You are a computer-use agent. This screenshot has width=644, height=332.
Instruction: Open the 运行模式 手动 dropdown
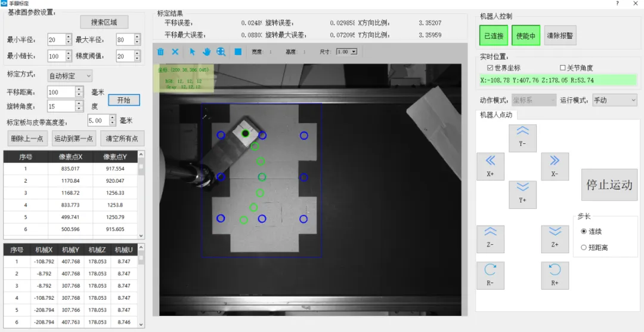(x=614, y=100)
